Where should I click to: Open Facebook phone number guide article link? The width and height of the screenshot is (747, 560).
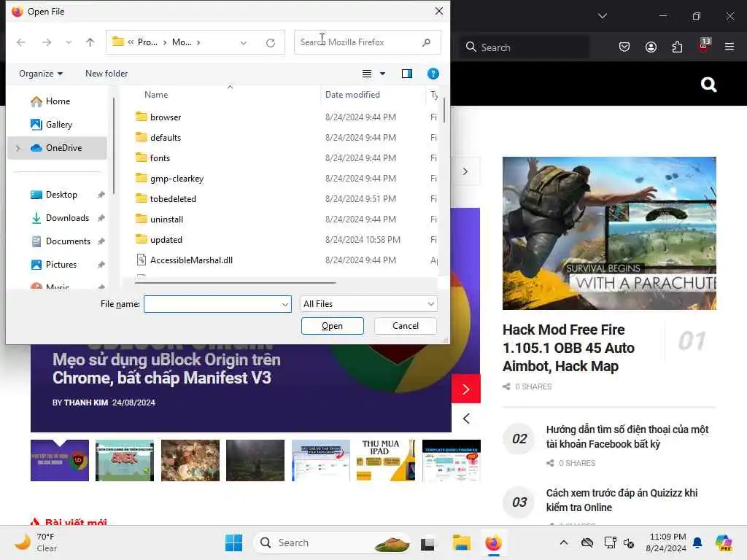pyautogui.click(x=627, y=437)
